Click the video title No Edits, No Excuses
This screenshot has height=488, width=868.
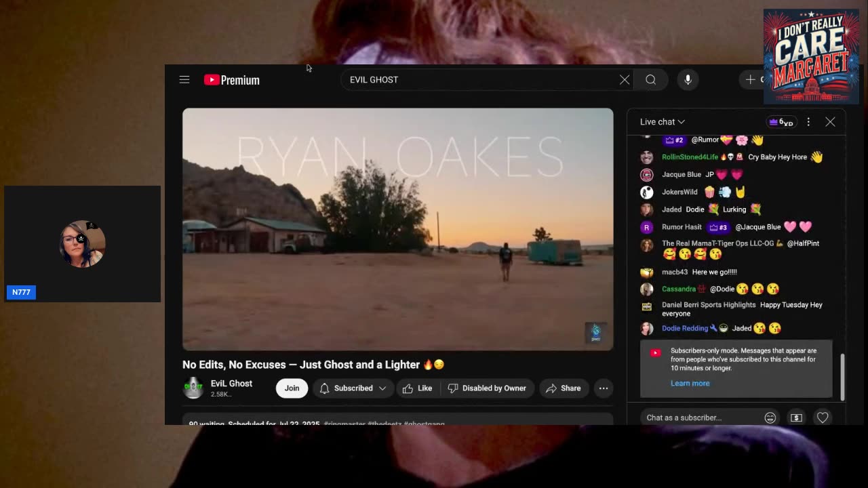pos(313,365)
